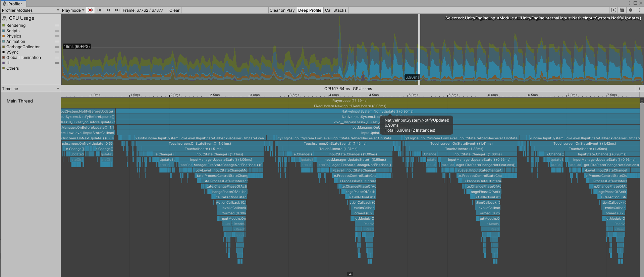
Task: Open timeline view options kebab menu
Action: click(639, 89)
